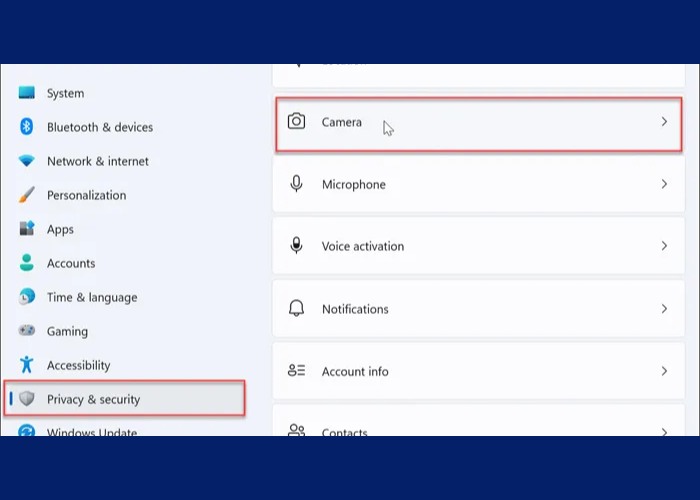The image size is (700, 500).
Task: Expand the Voice activation row chevron
Action: [664, 246]
